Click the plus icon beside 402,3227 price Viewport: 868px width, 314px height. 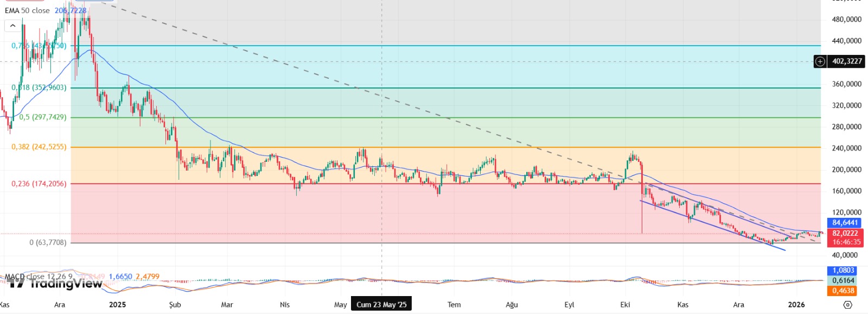tap(820, 61)
